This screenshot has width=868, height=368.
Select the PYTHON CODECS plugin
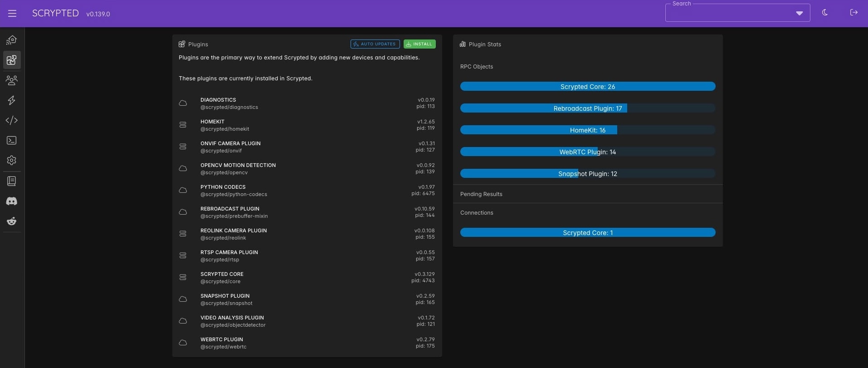click(x=307, y=191)
